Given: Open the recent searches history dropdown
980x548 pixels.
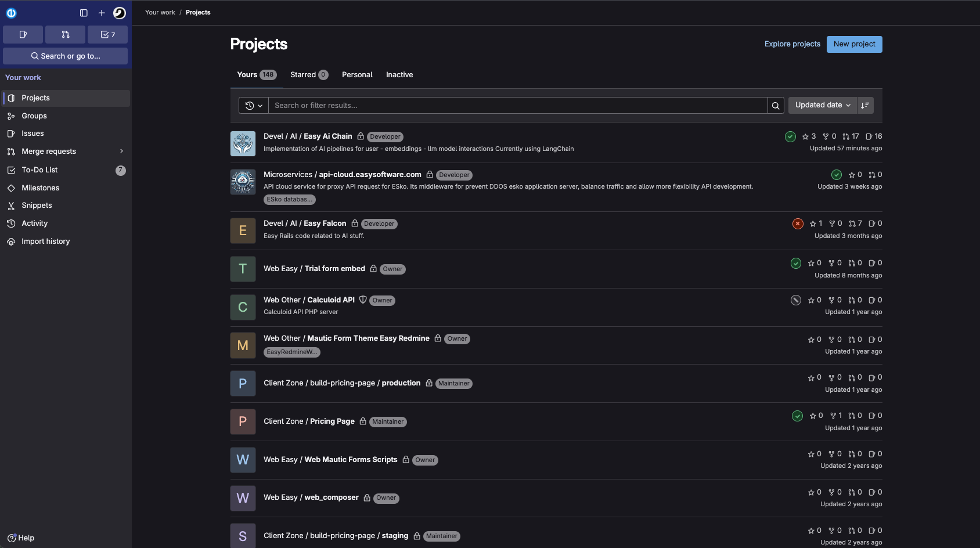Looking at the screenshot, I should 254,105.
